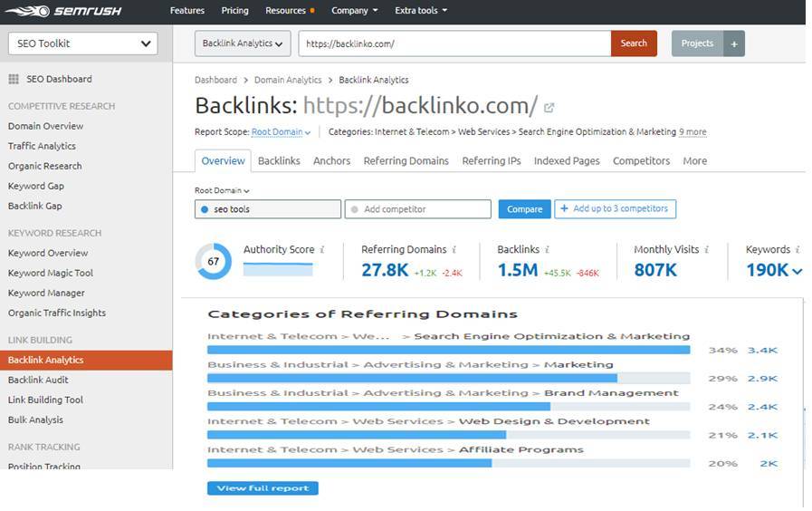Open Domain Overview in sidebar

(x=45, y=126)
